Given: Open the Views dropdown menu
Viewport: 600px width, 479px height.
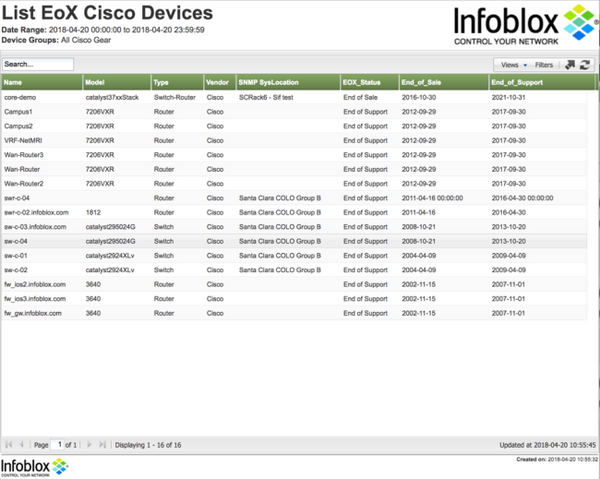Looking at the screenshot, I should pyautogui.click(x=514, y=65).
